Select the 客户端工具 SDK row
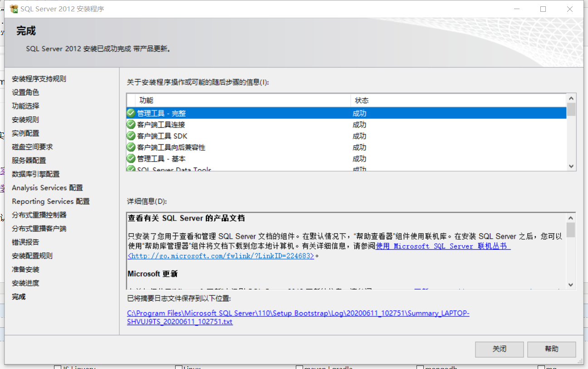This screenshot has width=588, height=369. coord(347,136)
